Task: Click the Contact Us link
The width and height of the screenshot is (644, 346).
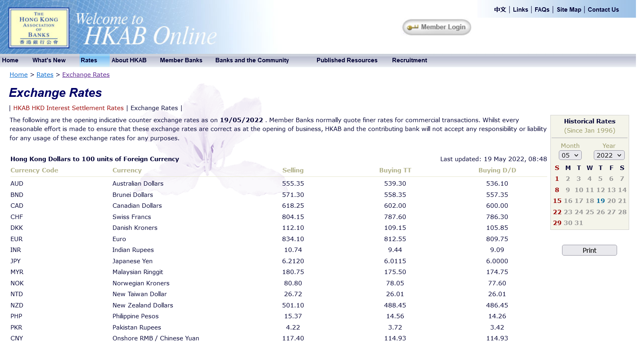Action: (603, 10)
